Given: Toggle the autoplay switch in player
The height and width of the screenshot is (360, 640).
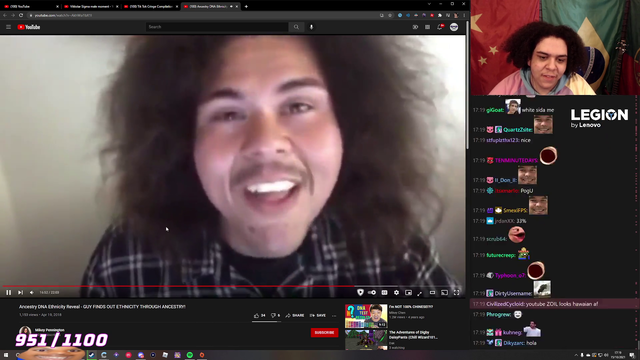Looking at the screenshot, I should pyautogui.click(x=372, y=292).
